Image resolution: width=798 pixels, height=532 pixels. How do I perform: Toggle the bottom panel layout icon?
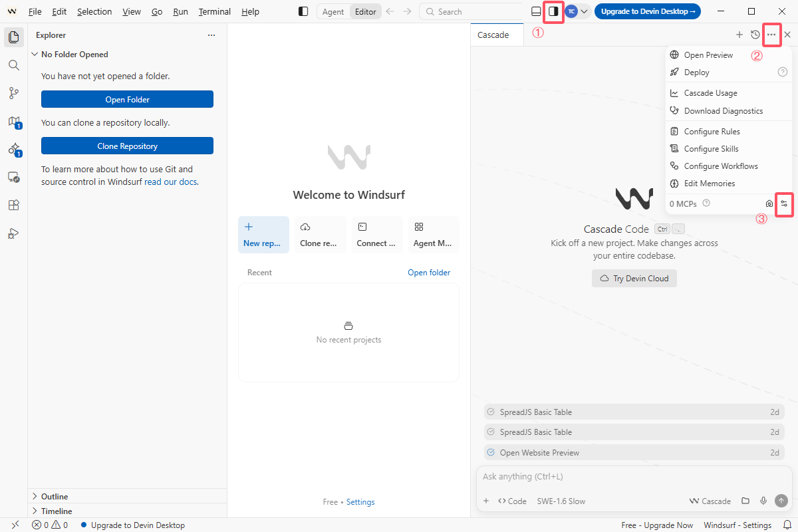537,11
